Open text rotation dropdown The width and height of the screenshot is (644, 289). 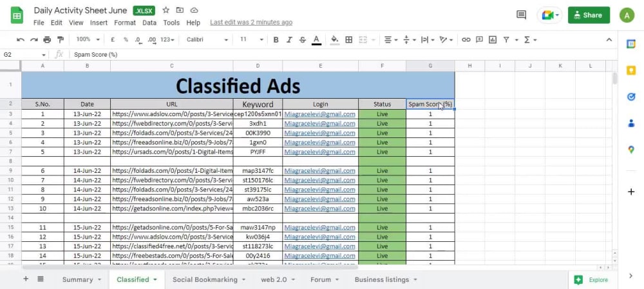tap(446, 40)
